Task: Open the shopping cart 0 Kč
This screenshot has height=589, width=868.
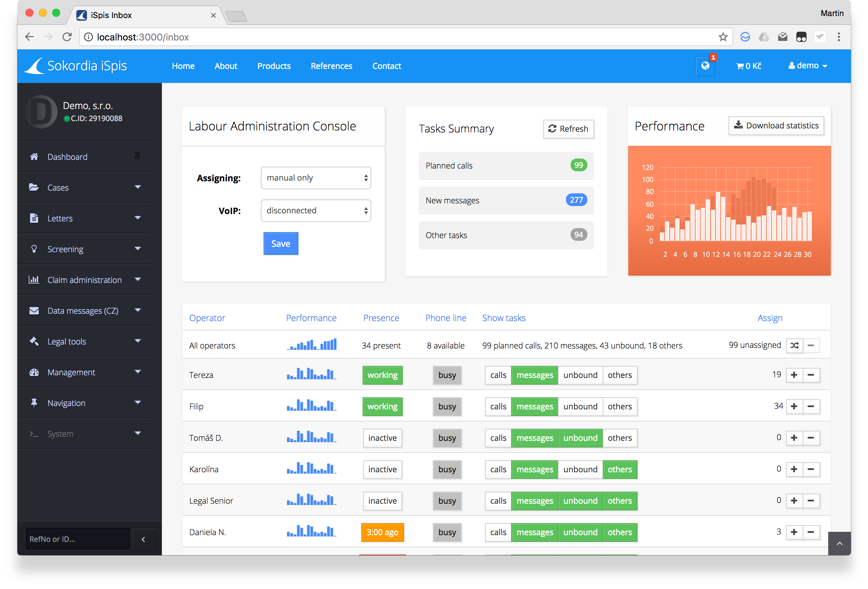Action: [x=749, y=66]
